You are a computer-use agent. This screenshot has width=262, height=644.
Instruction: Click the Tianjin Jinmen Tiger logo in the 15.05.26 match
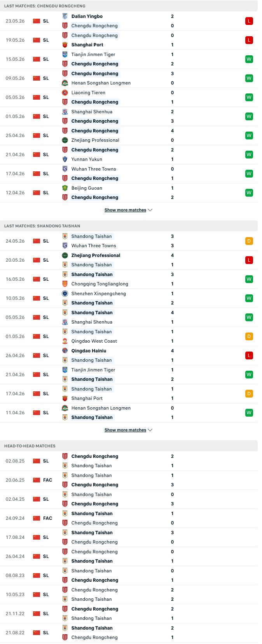click(65, 55)
